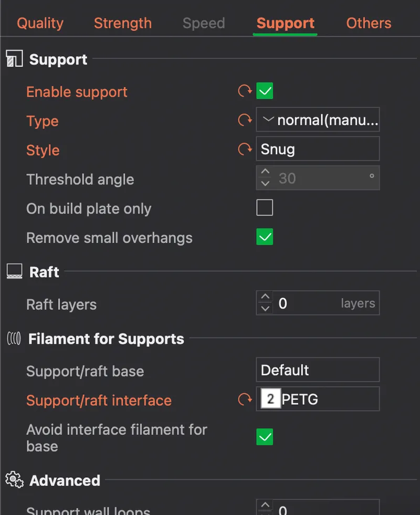This screenshot has width=420, height=515.
Task: Go to the Others tab
Action: 369,23
